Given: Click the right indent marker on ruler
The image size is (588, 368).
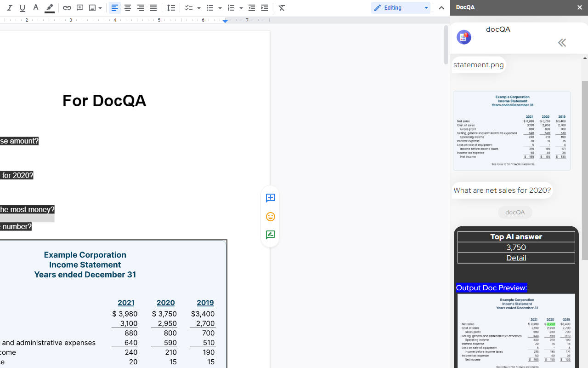Looking at the screenshot, I should [225, 21].
